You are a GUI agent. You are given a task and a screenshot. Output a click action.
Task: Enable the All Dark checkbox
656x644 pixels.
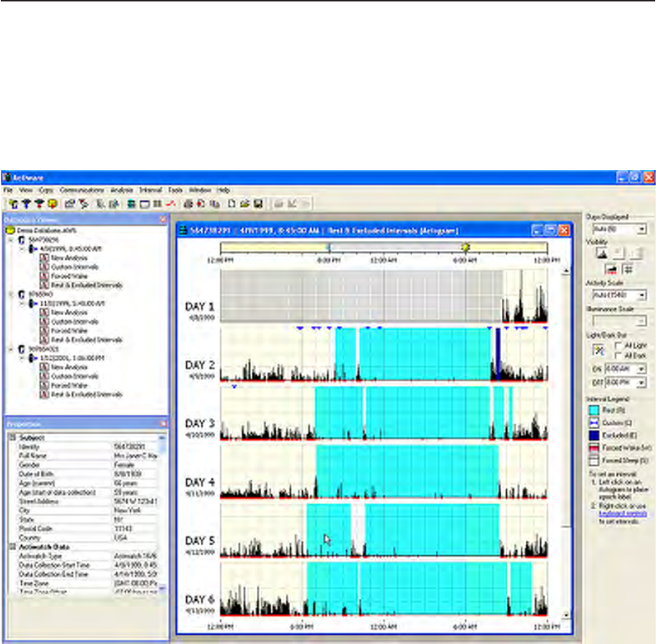618,354
